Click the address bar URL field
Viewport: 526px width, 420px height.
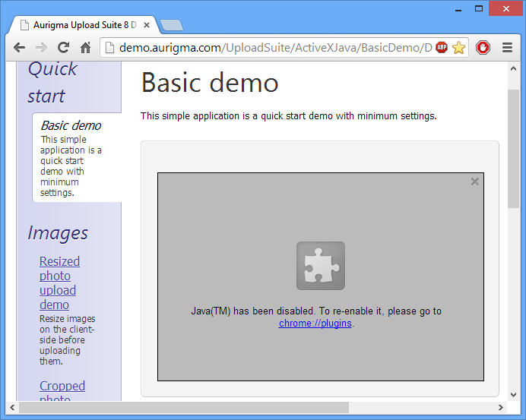274,48
